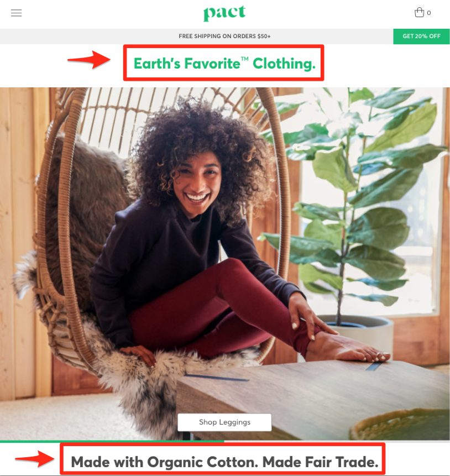Click the Earth's Favorite Clothing headline
Screen dimensions: 450x476
tap(224, 63)
